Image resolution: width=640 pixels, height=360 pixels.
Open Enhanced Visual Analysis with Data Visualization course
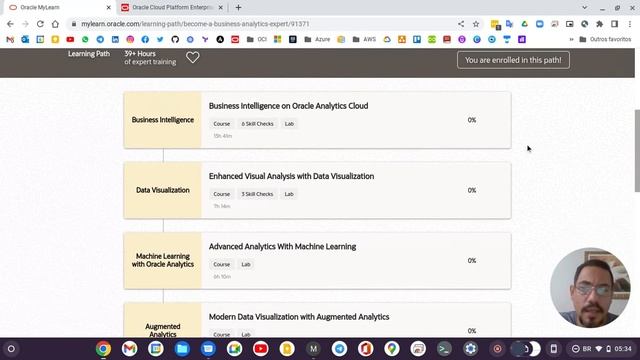(x=291, y=176)
